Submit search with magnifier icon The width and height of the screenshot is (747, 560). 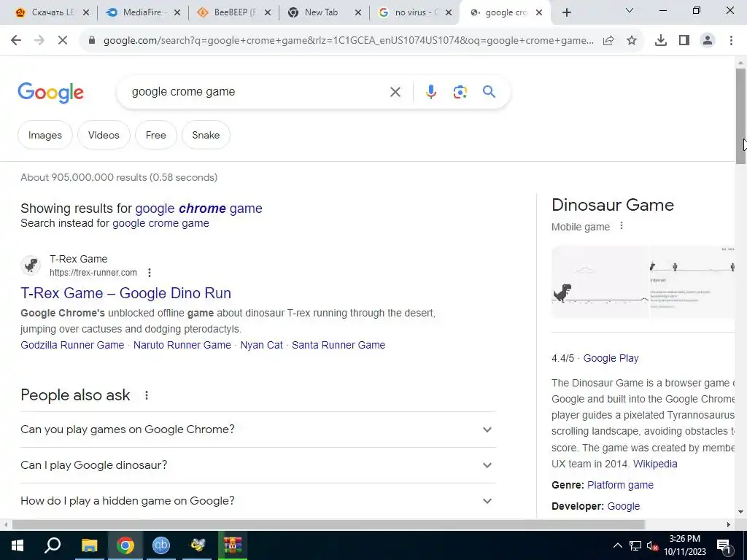[489, 91]
